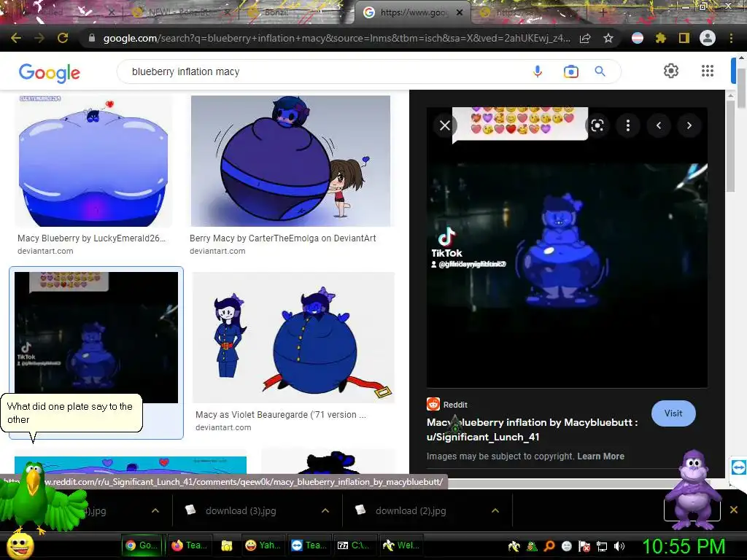747x560 pixels.
Task: Switch to the TeamViewer Tea... taskbar button
Action: tap(309, 545)
